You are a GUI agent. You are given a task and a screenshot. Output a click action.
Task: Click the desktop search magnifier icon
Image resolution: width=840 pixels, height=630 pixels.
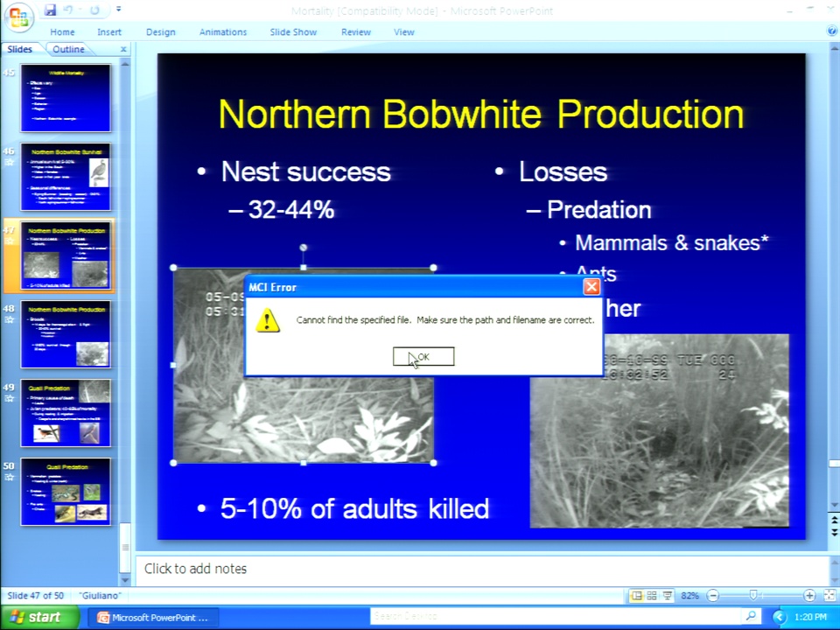coord(751,617)
